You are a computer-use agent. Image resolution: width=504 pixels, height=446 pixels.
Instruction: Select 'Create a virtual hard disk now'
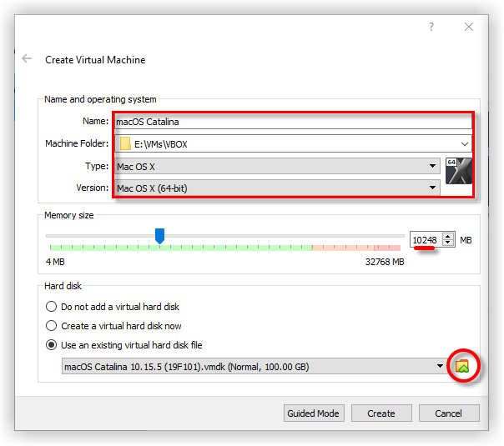point(53,326)
